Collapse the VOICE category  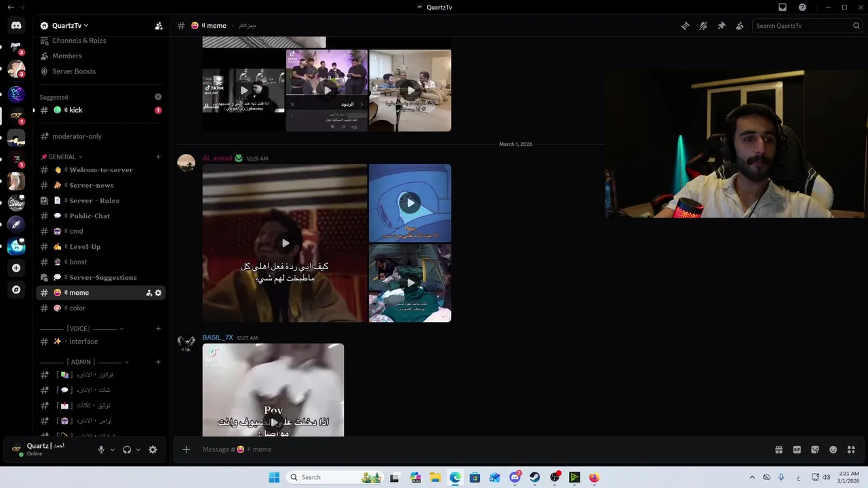pos(81,329)
